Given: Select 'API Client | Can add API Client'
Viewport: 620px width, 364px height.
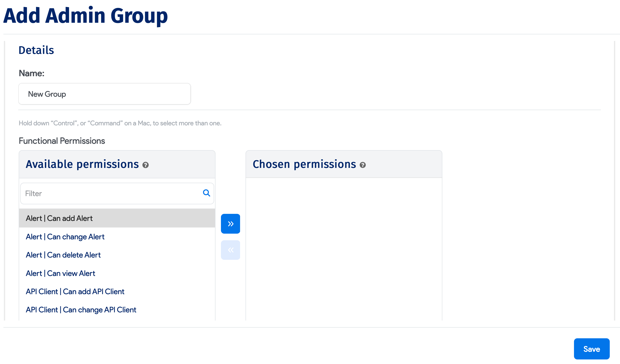Looking at the screenshot, I should 75,291.
